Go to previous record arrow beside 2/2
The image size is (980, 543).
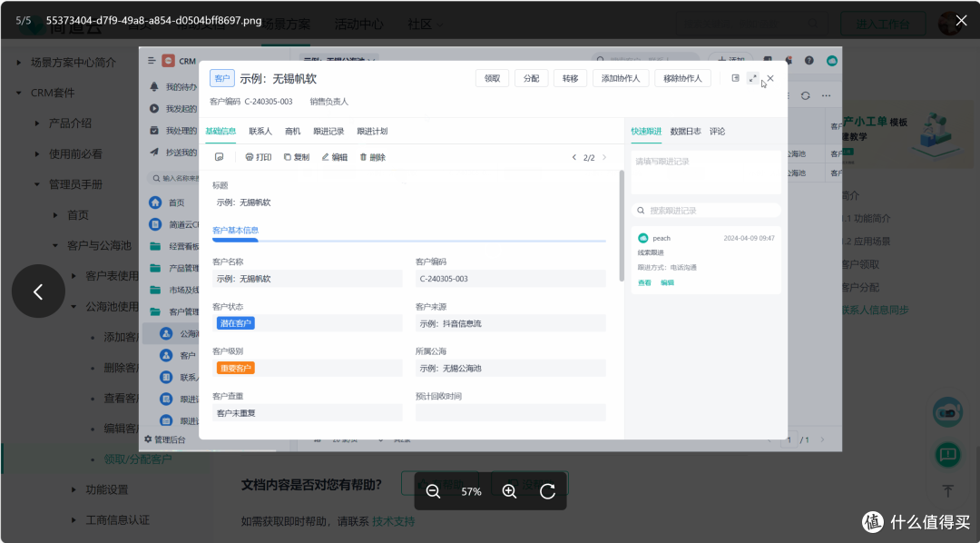(x=573, y=158)
